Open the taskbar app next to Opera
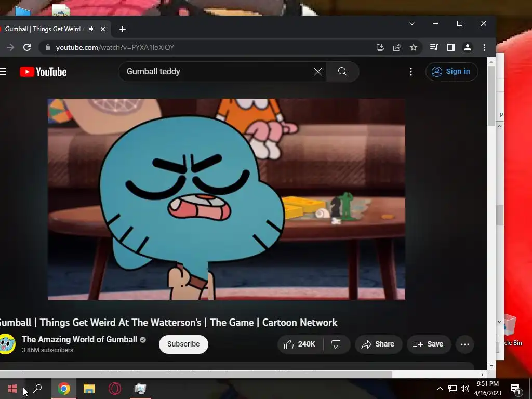This screenshot has height=399, width=532. coord(140,389)
